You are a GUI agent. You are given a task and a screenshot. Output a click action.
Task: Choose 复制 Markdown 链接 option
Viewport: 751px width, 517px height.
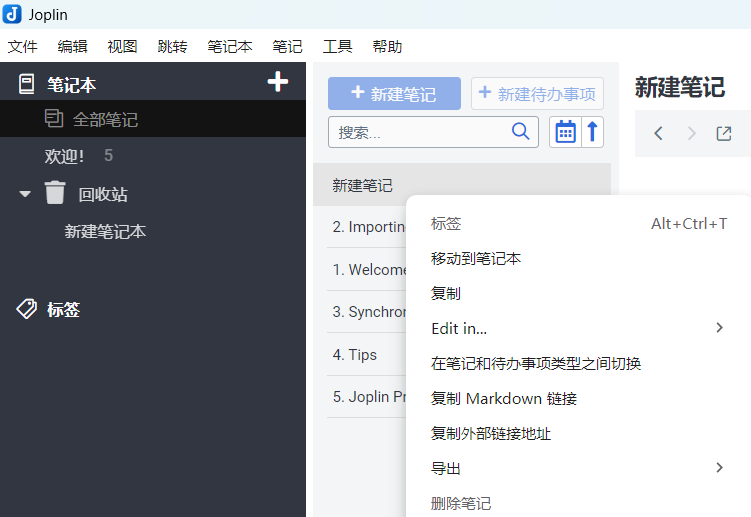click(579, 398)
